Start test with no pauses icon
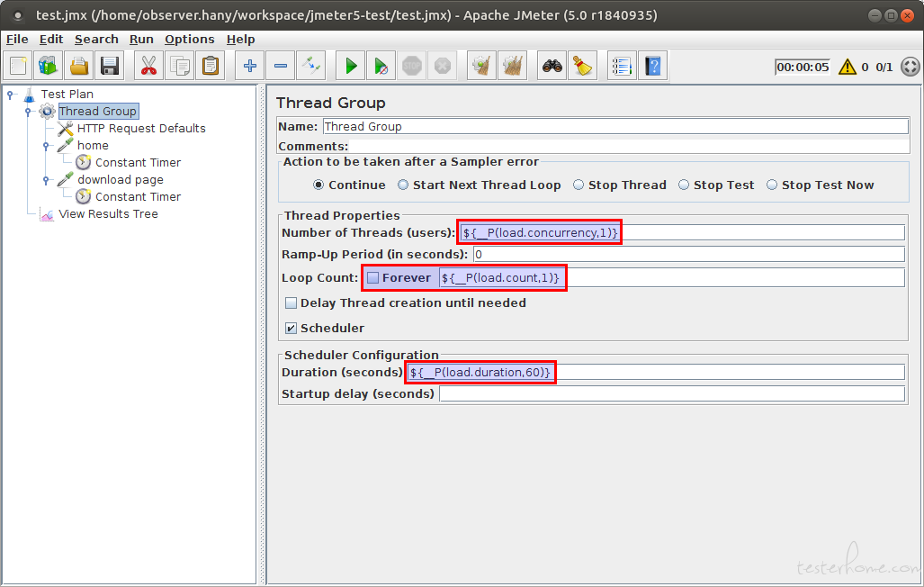Viewport: 924px width, 587px height. click(381, 66)
